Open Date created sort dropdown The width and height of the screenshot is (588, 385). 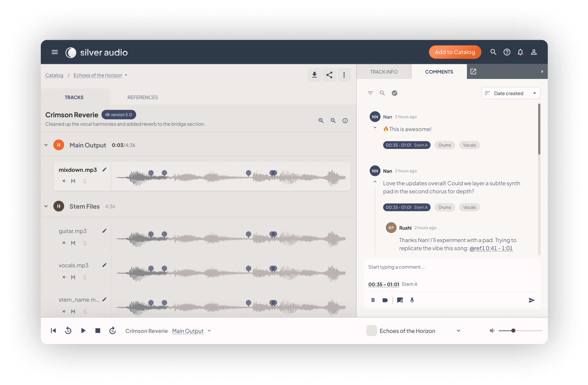tap(511, 93)
